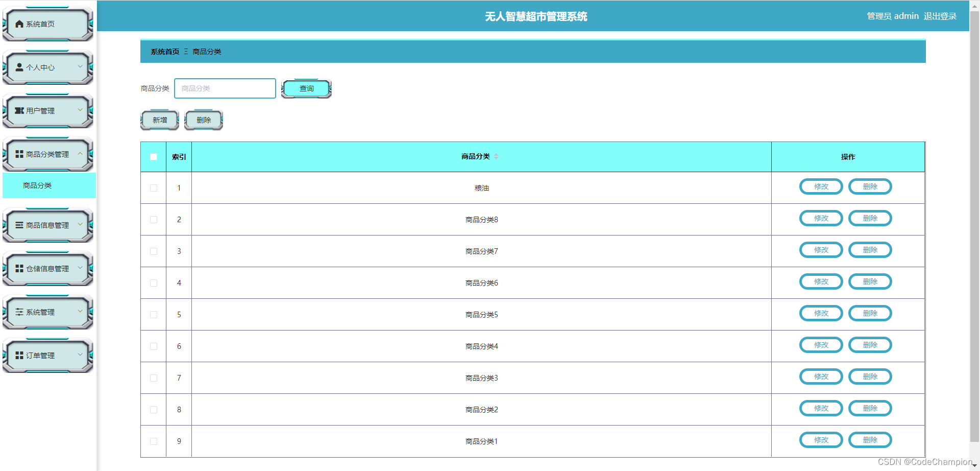Toggle the select-all checkbox in table header
980x471 pixels.
153,157
